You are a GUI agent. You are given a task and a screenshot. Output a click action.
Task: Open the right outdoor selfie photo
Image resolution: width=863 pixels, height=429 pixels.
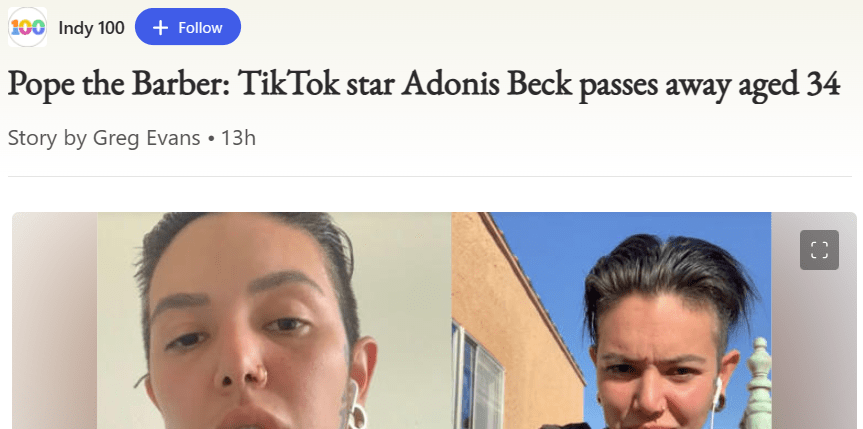(611, 321)
